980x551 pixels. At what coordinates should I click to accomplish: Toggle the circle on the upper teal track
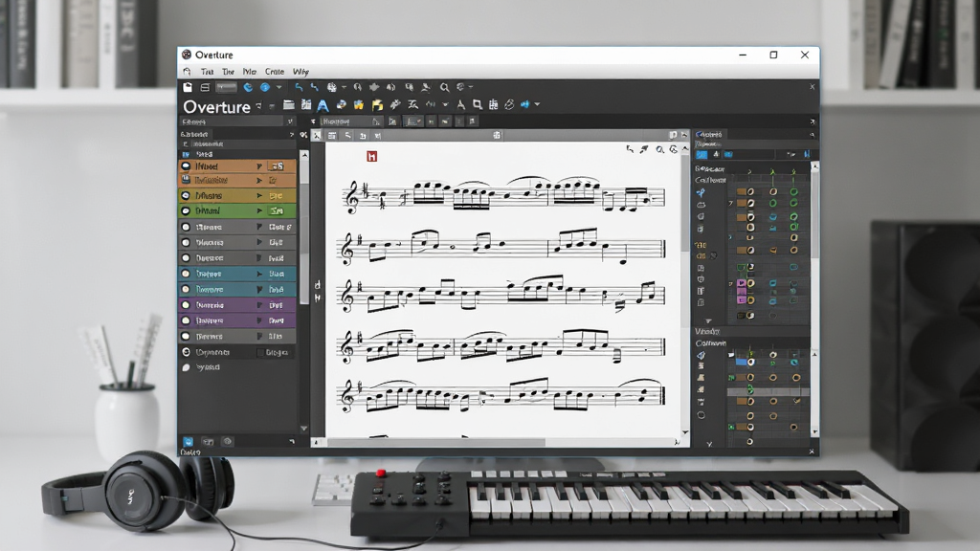click(186, 274)
